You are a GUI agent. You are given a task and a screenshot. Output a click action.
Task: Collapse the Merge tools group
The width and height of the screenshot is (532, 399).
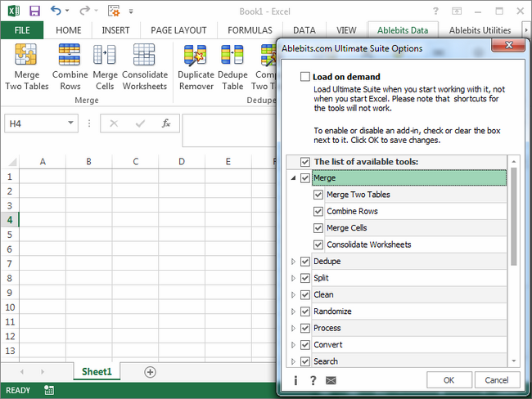point(294,178)
